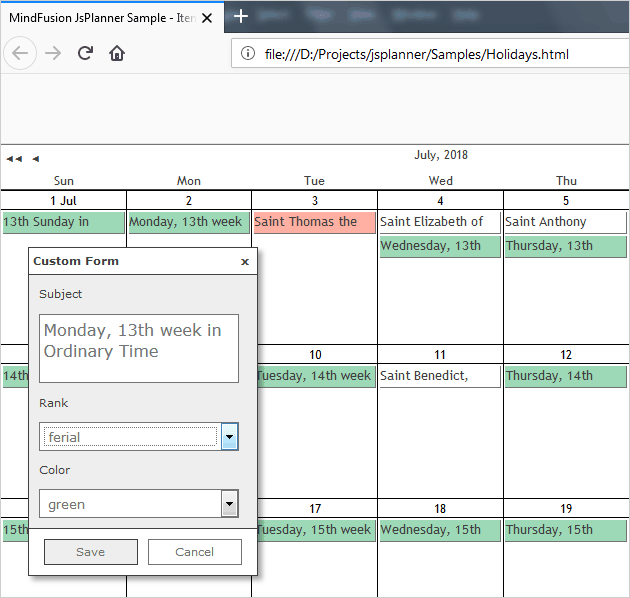This screenshot has height=598, width=630.
Task: Open a new tab with the plus icon
Action: (x=241, y=16)
